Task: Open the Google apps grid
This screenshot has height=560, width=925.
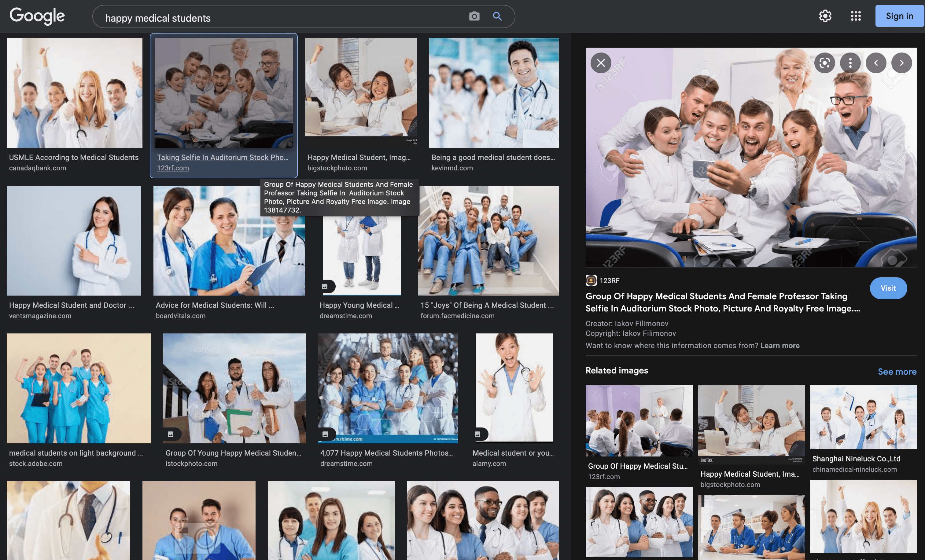Action: tap(856, 16)
